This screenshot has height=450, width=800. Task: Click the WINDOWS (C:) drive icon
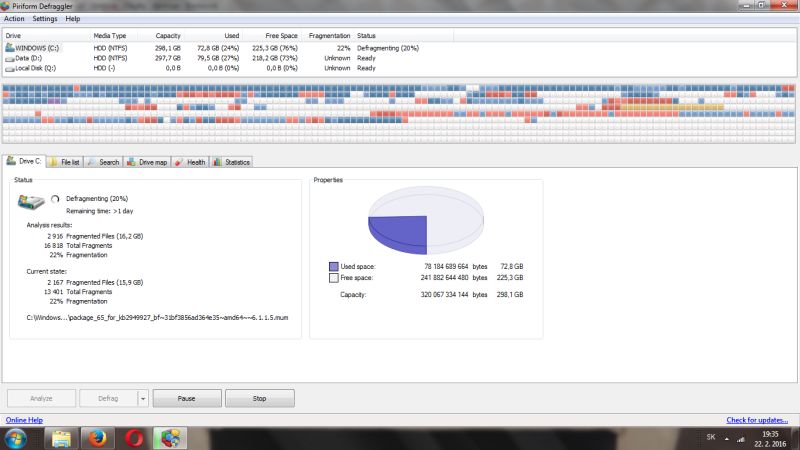coord(10,47)
